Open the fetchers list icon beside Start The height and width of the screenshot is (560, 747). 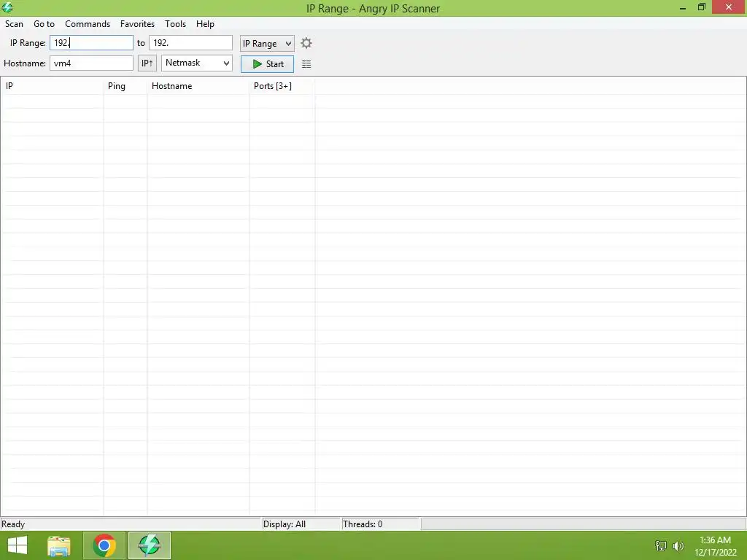pos(306,64)
